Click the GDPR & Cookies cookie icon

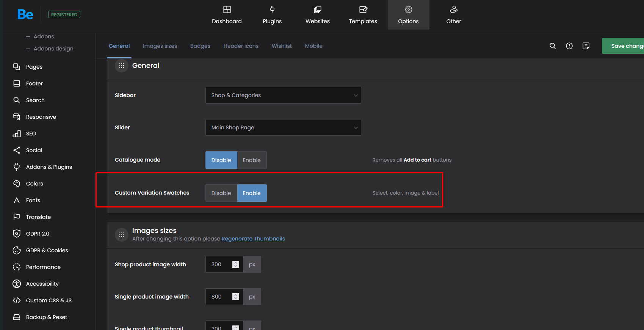(x=17, y=250)
